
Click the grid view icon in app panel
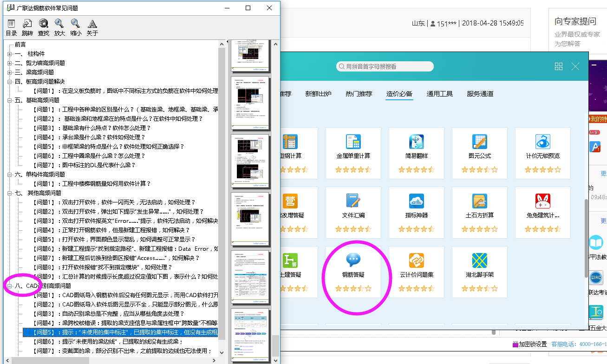point(559,66)
